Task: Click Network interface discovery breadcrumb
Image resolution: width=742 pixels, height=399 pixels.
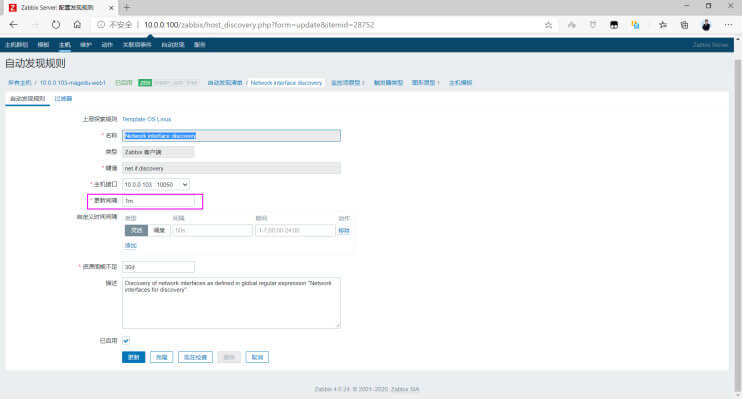Action: coord(286,83)
